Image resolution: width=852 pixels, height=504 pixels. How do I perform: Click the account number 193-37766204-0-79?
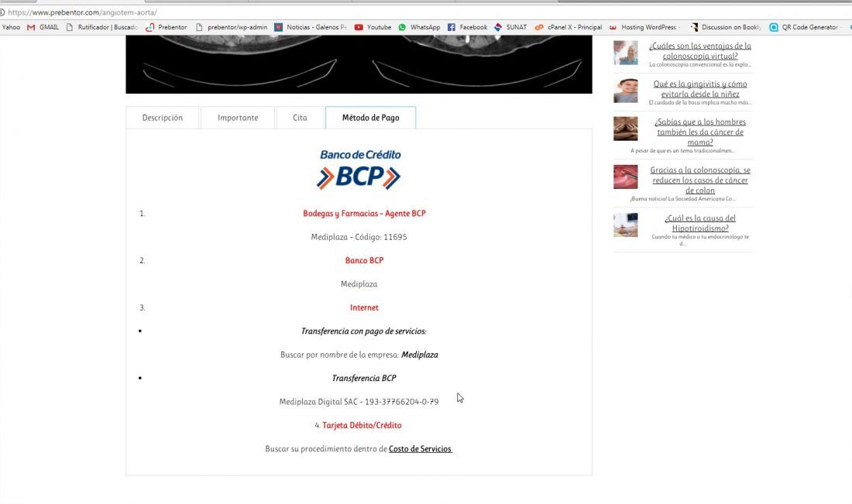coord(401,402)
